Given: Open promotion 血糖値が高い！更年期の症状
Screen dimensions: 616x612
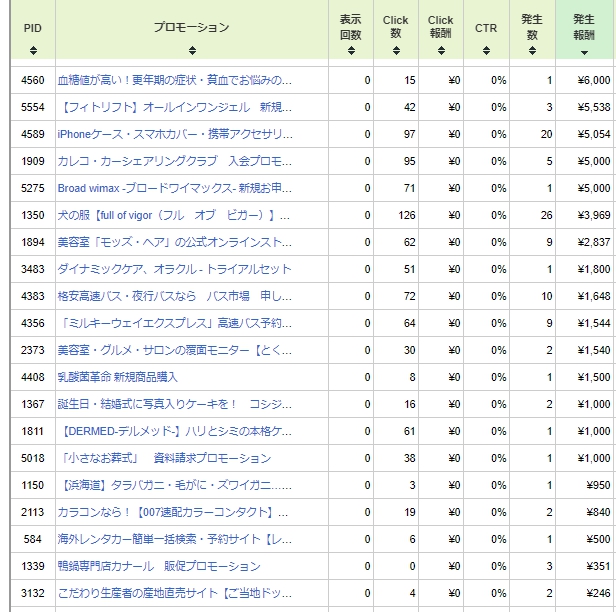Looking at the screenshot, I should click(174, 80).
